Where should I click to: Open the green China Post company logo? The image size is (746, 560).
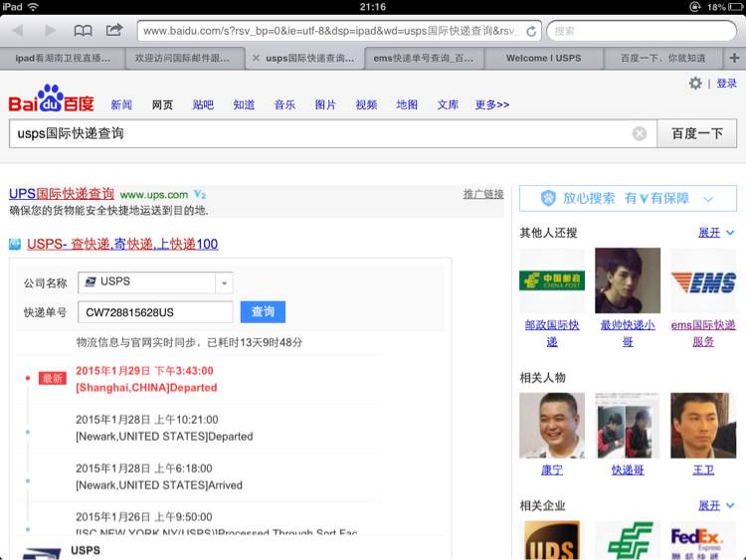point(629,540)
